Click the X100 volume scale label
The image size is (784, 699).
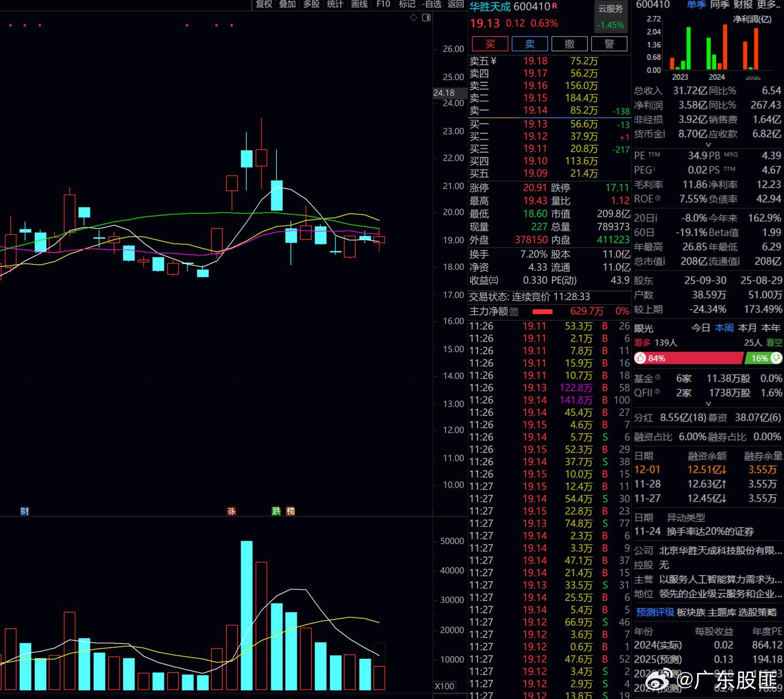pos(444,686)
